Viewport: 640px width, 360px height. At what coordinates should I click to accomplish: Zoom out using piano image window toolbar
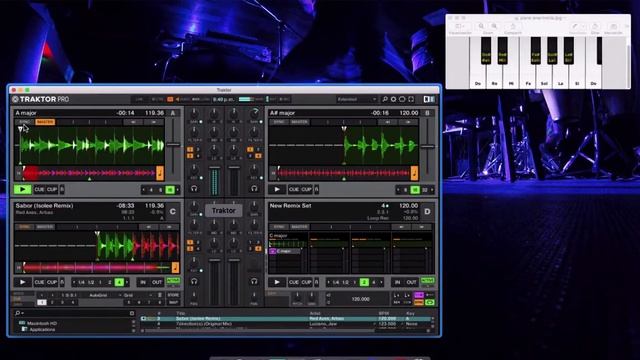(482, 27)
